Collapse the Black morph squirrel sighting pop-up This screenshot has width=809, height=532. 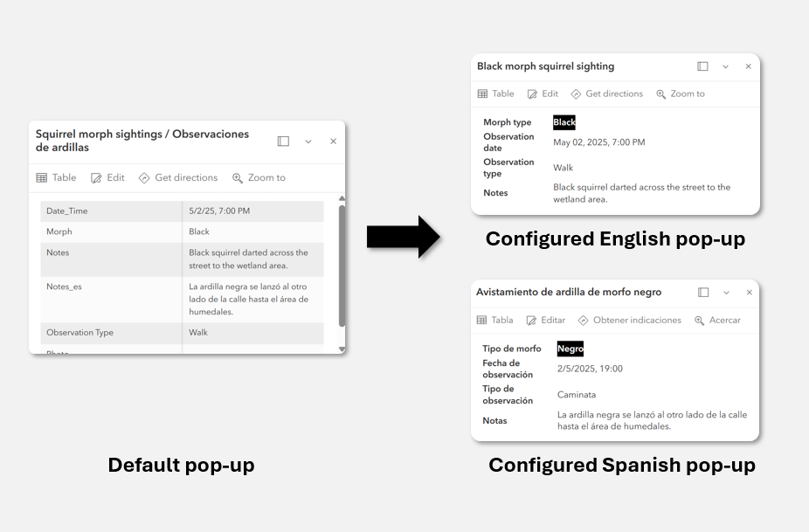(x=725, y=66)
